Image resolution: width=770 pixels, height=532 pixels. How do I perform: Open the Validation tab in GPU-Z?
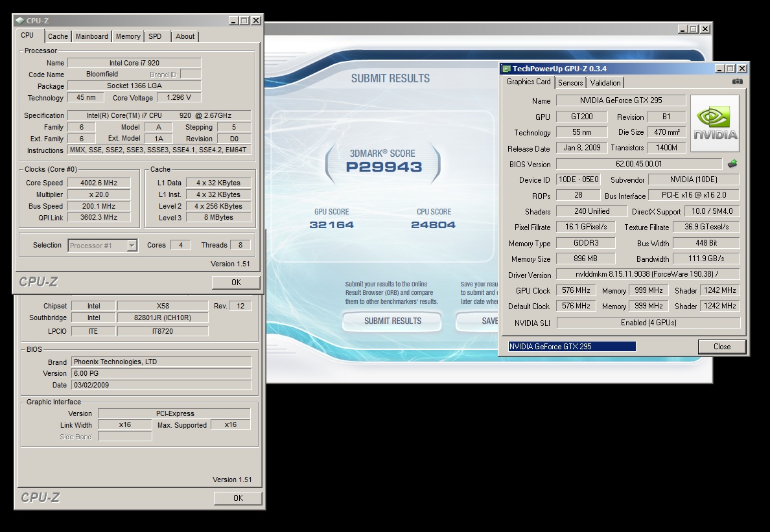(x=605, y=83)
